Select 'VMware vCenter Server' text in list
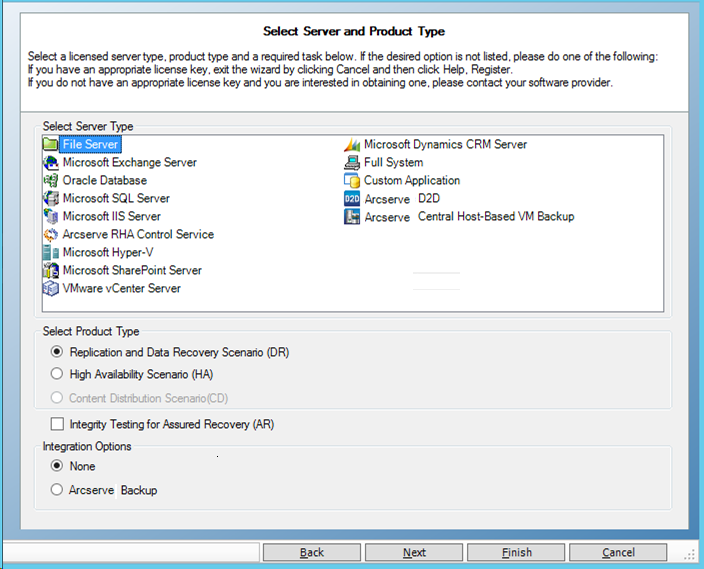Image resolution: width=704 pixels, height=569 pixels. pyautogui.click(x=122, y=288)
